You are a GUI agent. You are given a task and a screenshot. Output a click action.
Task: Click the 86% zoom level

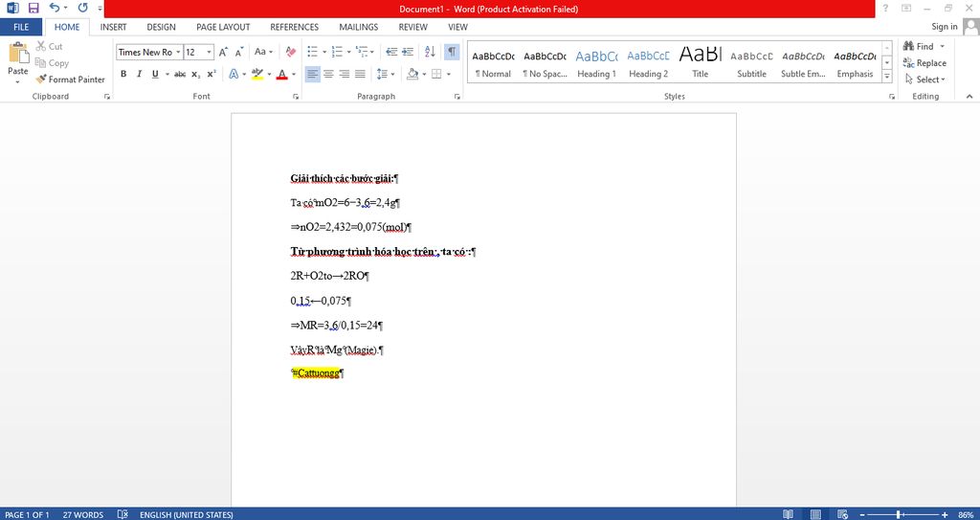coord(966,515)
